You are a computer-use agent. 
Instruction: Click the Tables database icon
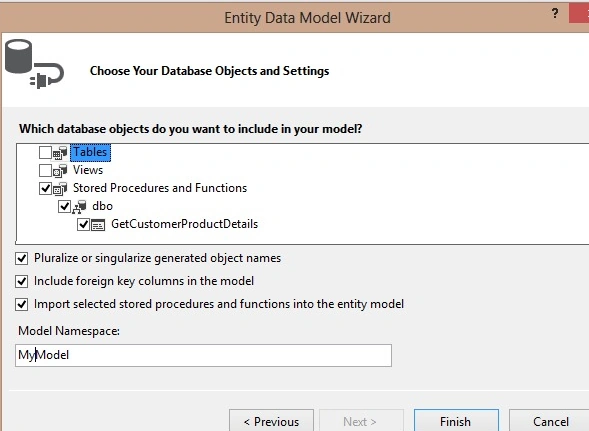pyautogui.click(x=60, y=153)
